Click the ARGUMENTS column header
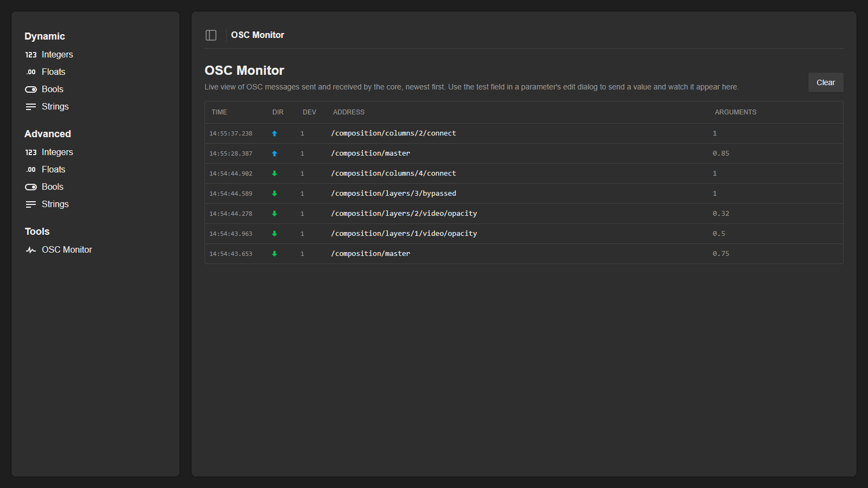Image resolution: width=868 pixels, height=488 pixels. [x=736, y=112]
